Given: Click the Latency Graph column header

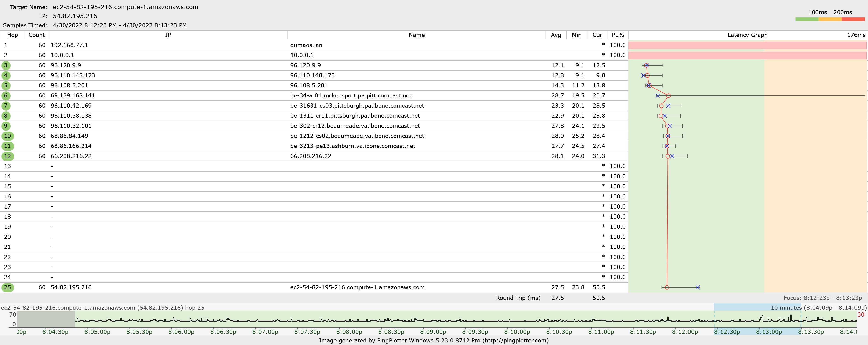Looking at the screenshot, I should 747,35.
